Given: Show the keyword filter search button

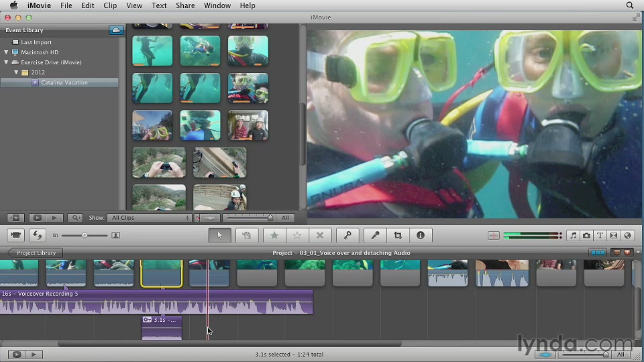Looking at the screenshot, I should 75,218.
